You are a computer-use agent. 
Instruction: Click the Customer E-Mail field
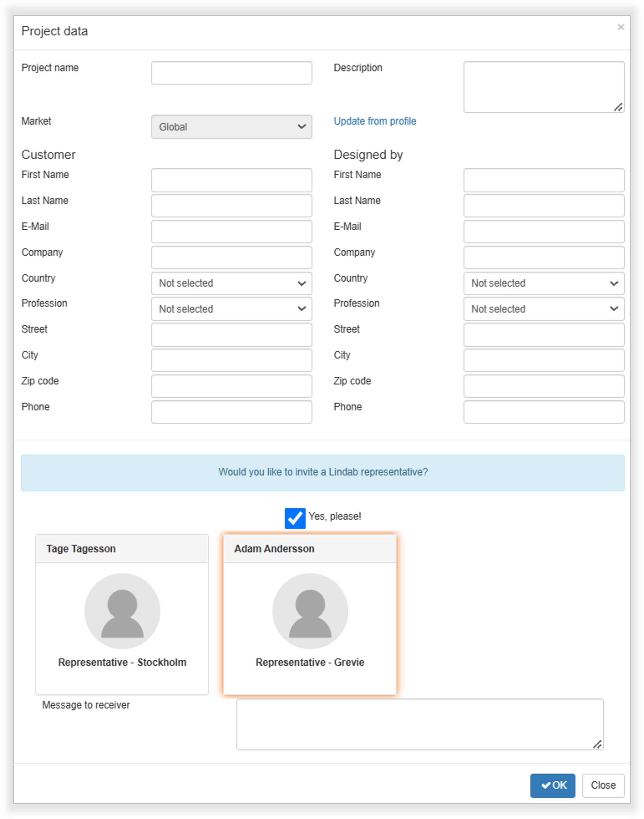click(231, 231)
